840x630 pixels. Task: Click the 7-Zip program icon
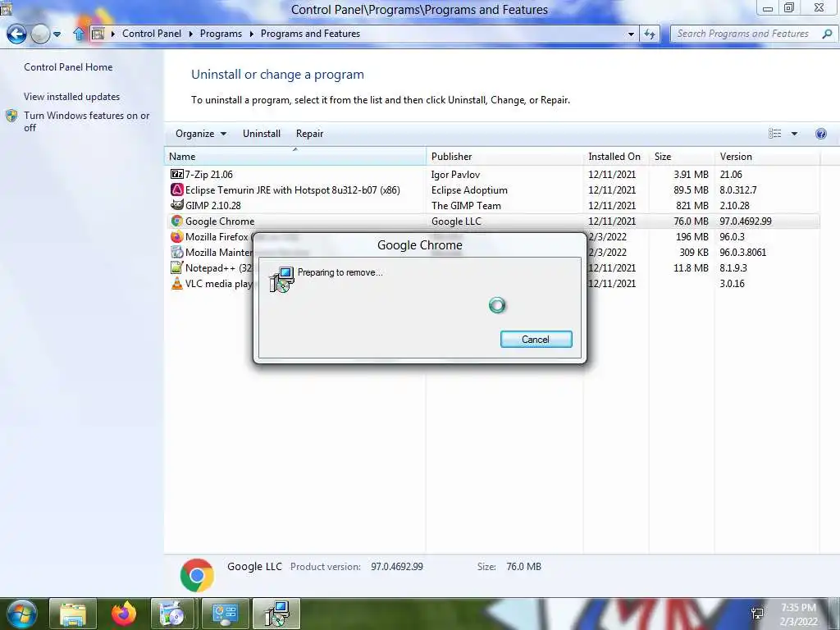point(177,174)
